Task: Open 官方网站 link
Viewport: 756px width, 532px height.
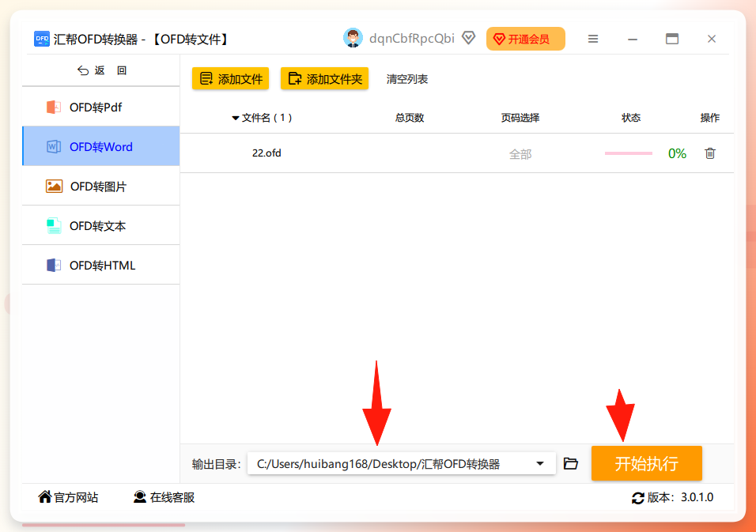Action: click(x=68, y=497)
